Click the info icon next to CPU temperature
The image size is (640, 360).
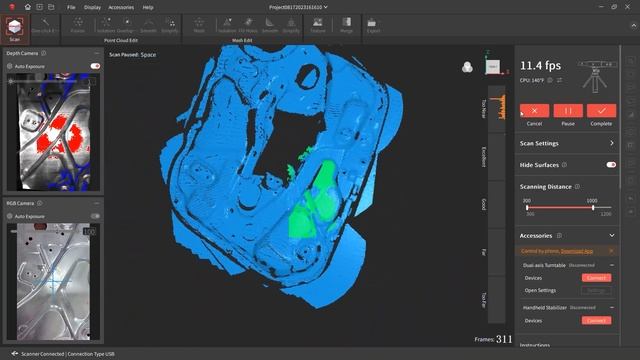pyautogui.click(x=550, y=80)
